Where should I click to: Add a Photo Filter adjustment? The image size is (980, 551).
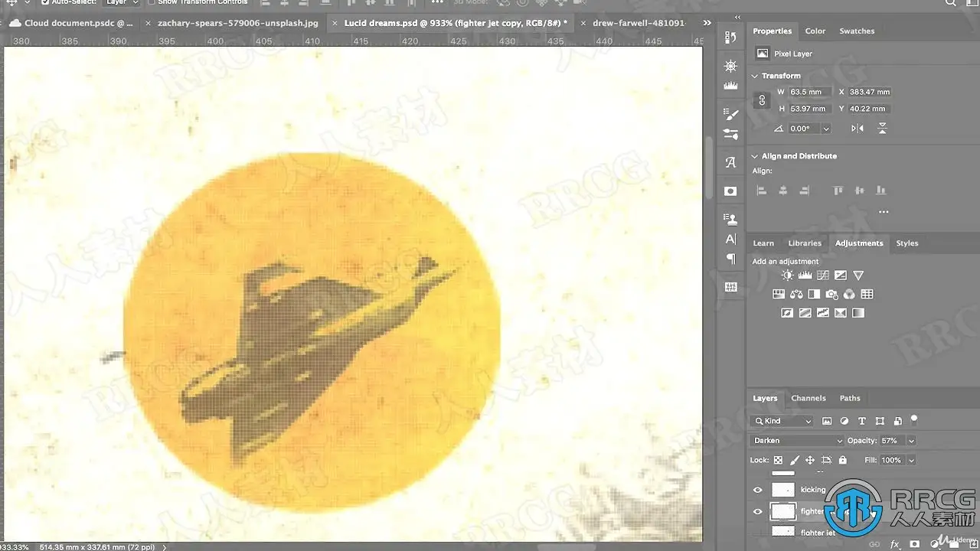click(831, 294)
